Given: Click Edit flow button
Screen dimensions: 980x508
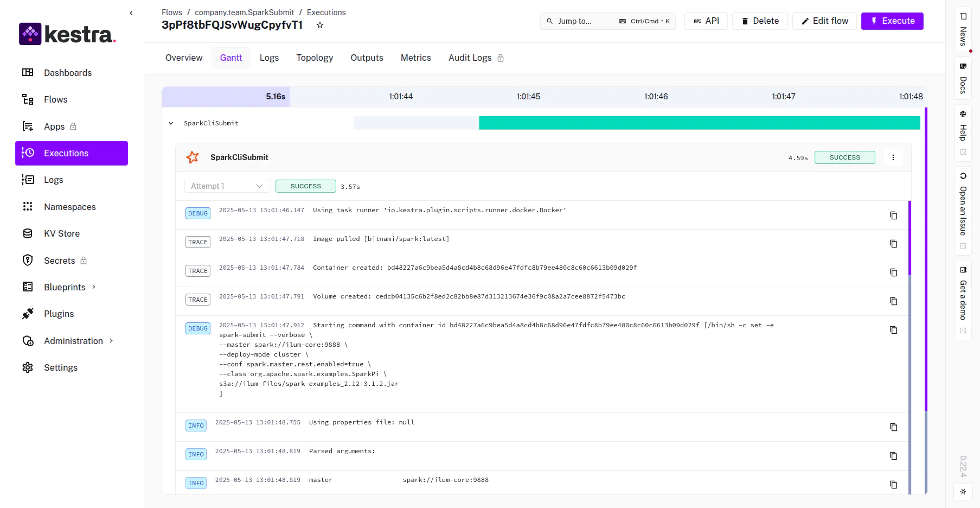Looking at the screenshot, I should (x=824, y=21).
